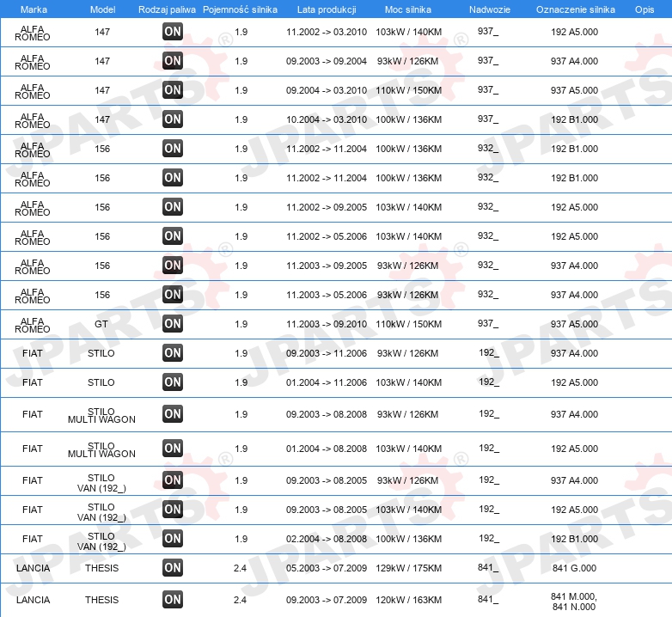Click ON icon for 156 made 11.2002 -> 05.2006

point(173,235)
